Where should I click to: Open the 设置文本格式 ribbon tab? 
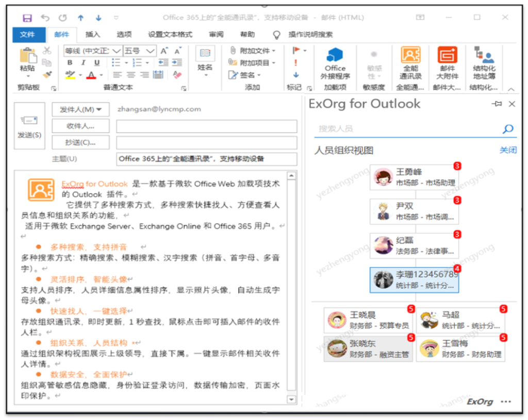pyautogui.click(x=170, y=35)
